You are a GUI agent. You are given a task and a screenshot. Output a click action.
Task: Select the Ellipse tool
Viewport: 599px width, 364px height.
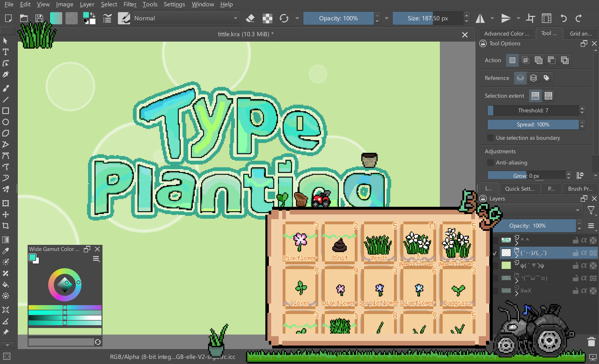(x=5, y=122)
